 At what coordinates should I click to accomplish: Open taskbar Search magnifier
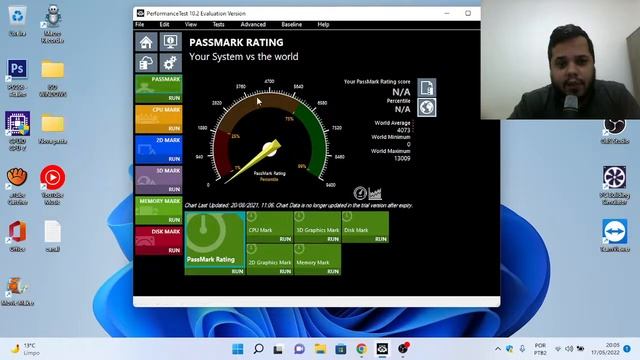(258, 349)
